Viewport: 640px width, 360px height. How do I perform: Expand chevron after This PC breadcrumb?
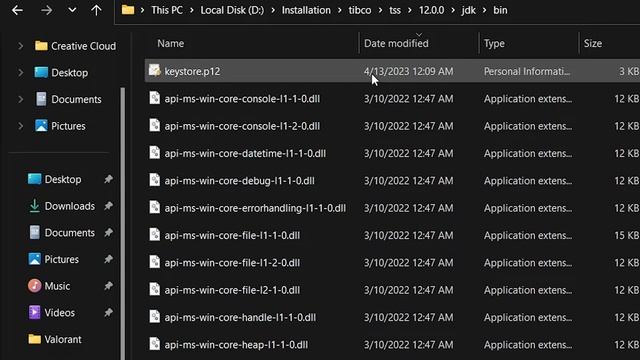191,10
